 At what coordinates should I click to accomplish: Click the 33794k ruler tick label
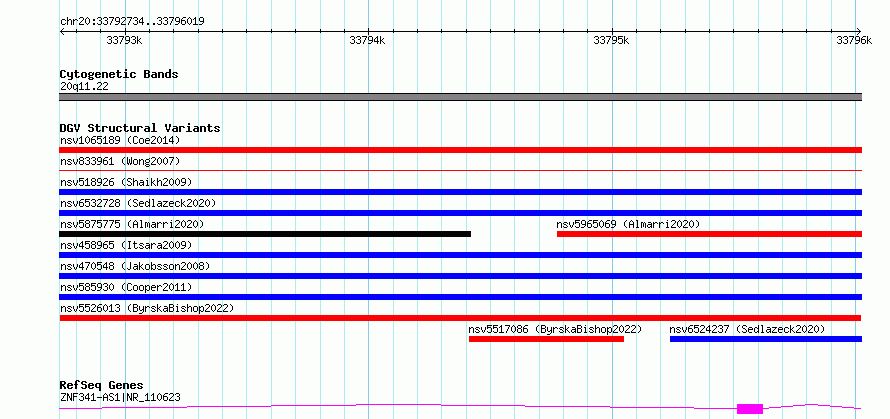tap(368, 40)
